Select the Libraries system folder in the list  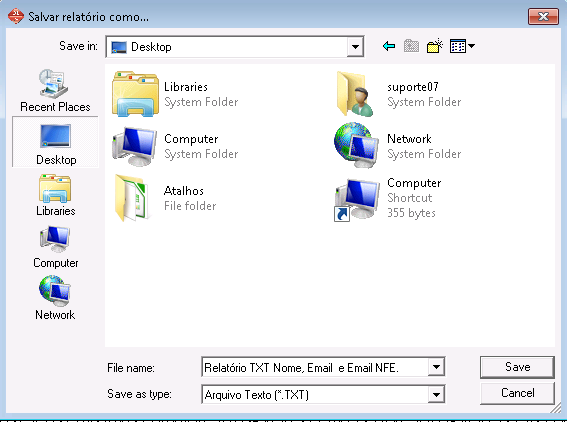click(176, 94)
